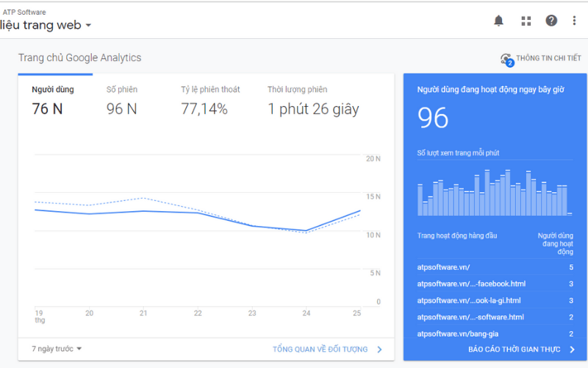Open the help question mark icon

tap(551, 21)
